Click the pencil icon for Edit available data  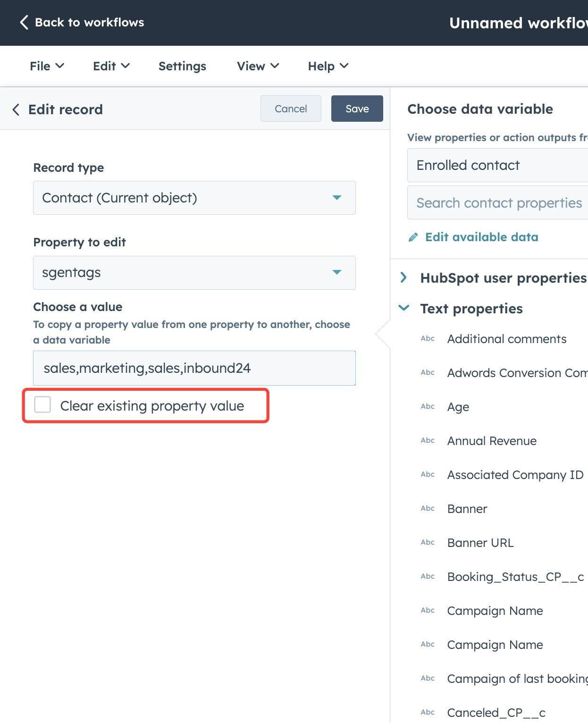tap(413, 237)
